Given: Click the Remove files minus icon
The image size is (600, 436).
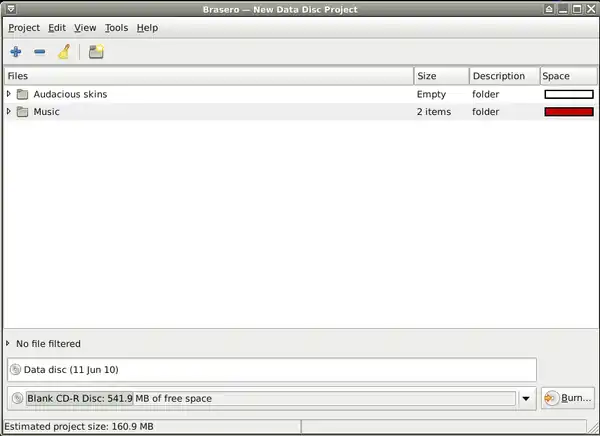Looking at the screenshot, I should coord(39,52).
